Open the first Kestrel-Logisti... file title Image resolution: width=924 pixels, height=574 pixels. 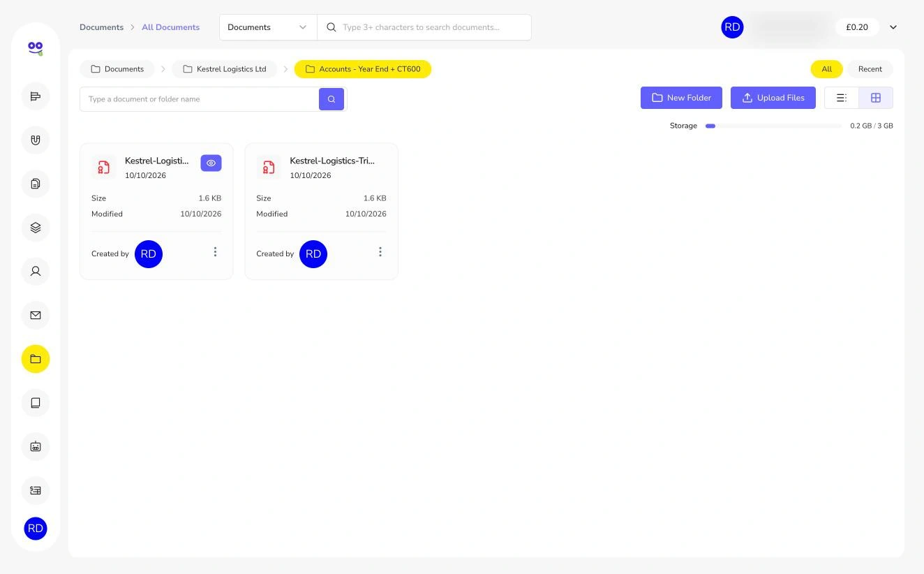point(157,161)
